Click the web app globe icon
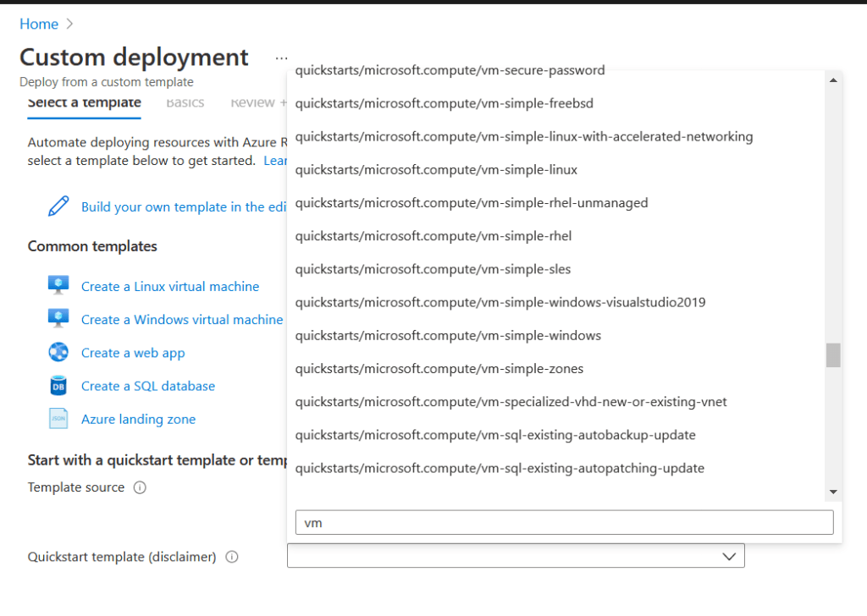Image resolution: width=867 pixels, height=616 pixels. pos(58,352)
